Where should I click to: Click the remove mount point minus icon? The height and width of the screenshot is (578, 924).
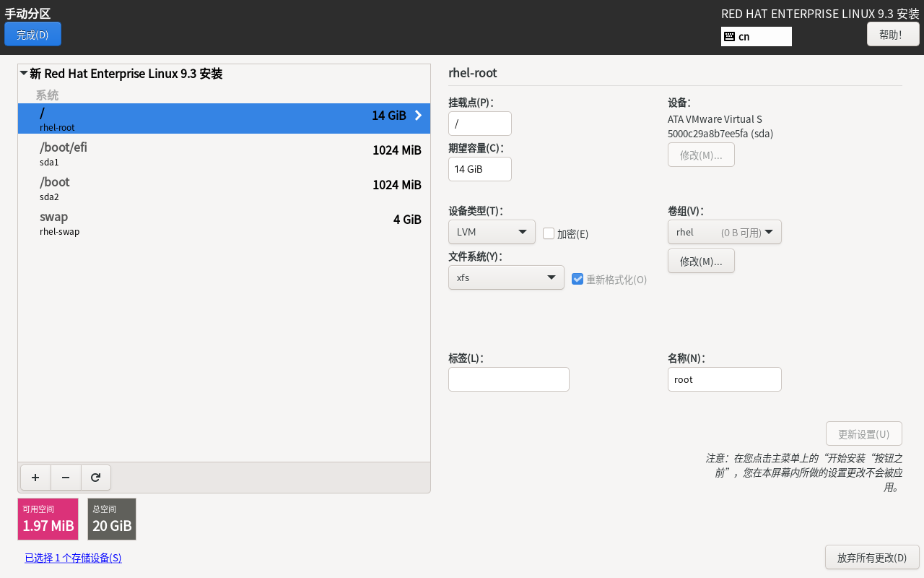(66, 478)
